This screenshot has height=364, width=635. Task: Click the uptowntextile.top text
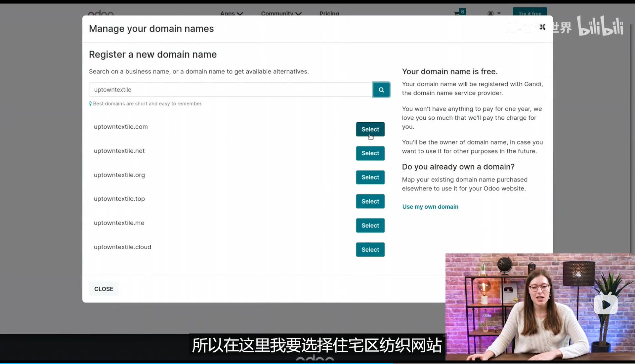tap(119, 199)
